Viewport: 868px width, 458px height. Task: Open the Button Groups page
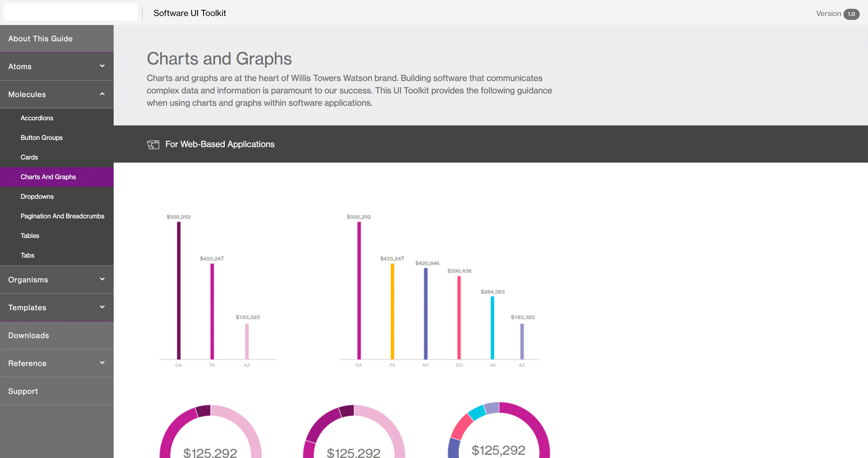[42, 138]
